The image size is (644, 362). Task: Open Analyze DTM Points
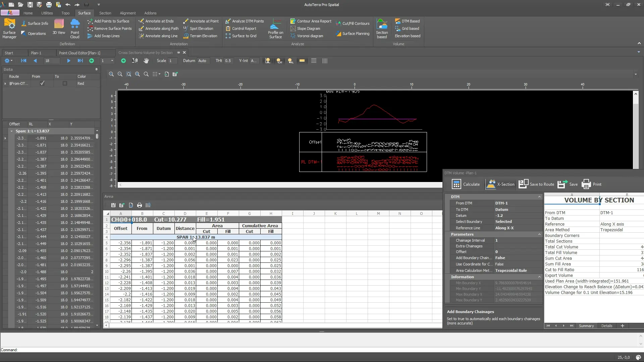click(x=245, y=21)
